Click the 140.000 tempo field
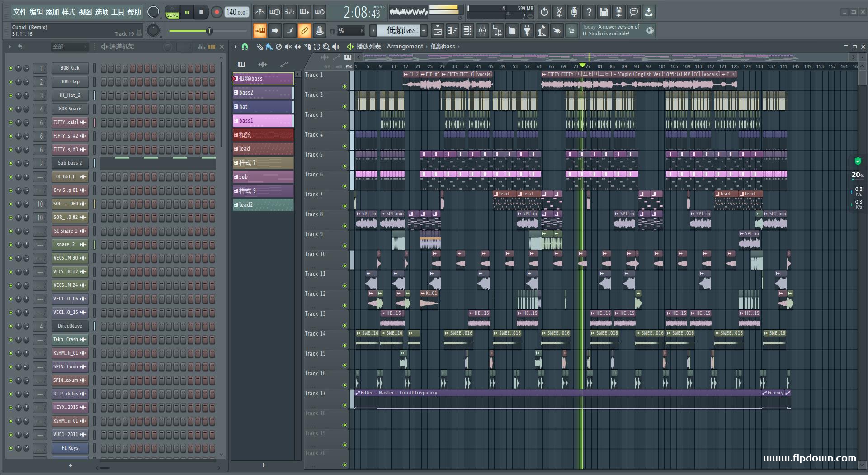 tap(237, 12)
